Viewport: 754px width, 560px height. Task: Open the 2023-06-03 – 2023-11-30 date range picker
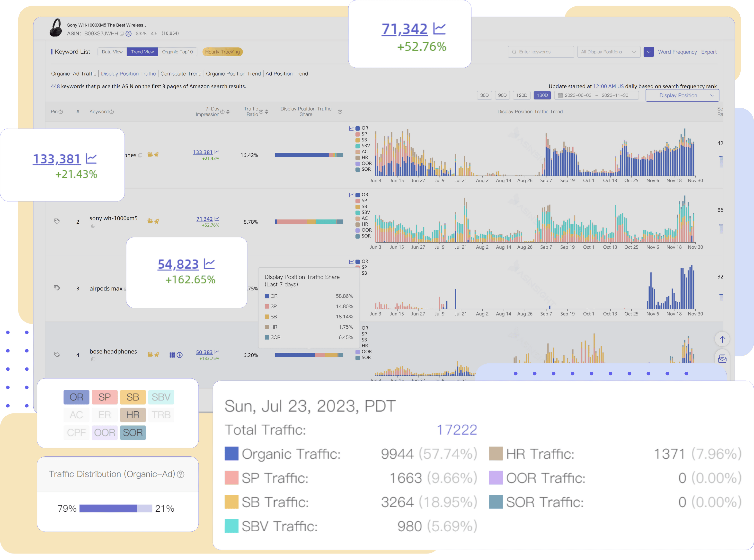point(596,95)
